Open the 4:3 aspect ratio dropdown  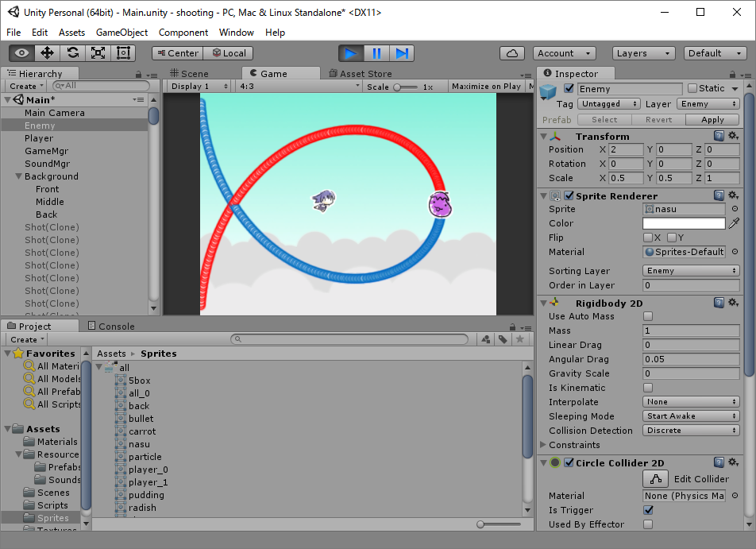pos(299,87)
